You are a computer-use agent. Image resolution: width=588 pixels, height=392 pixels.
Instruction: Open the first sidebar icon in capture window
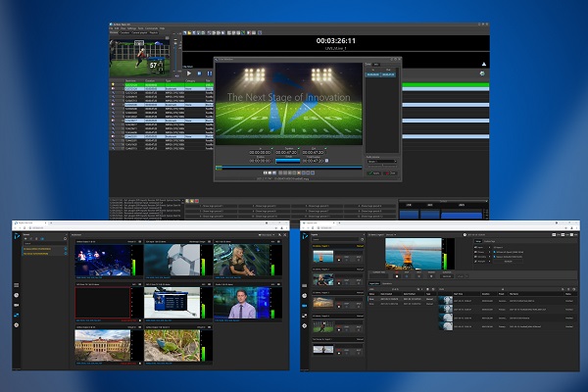[304, 286]
